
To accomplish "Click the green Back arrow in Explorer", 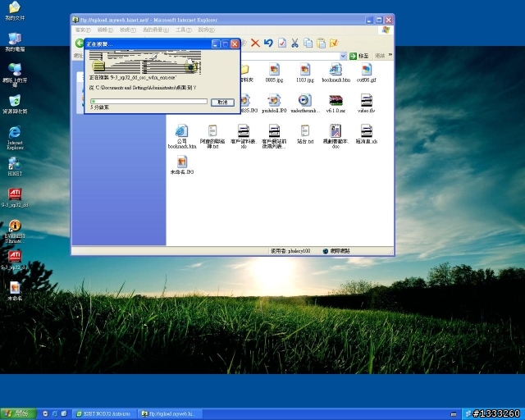I will 80,43.
